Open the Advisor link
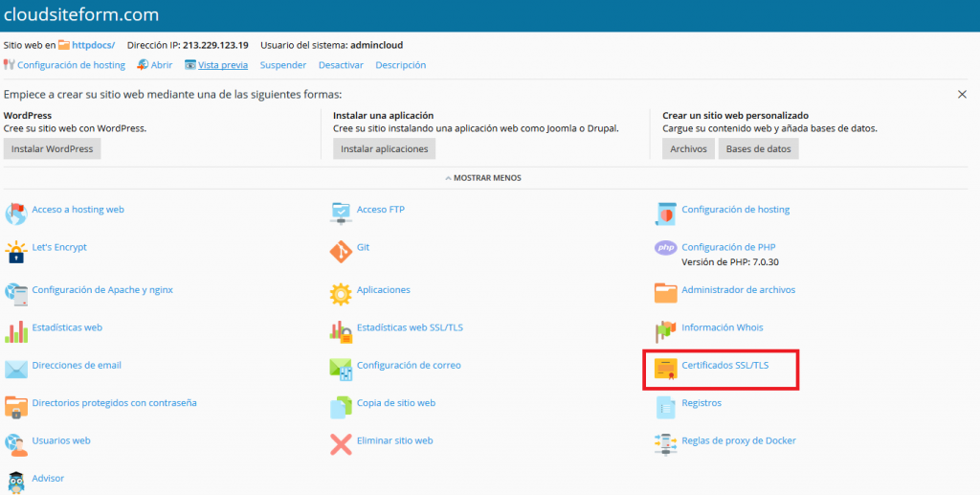980x495 pixels. (48, 478)
